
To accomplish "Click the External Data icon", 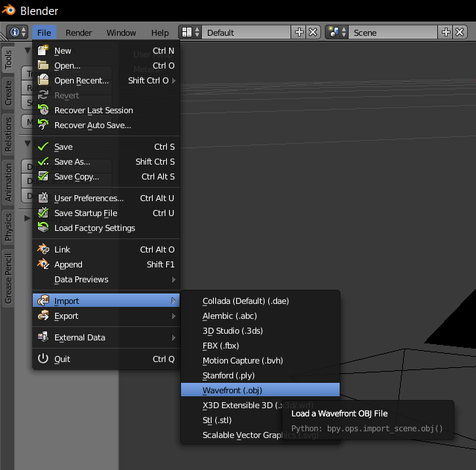I will (x=42, y=337).
